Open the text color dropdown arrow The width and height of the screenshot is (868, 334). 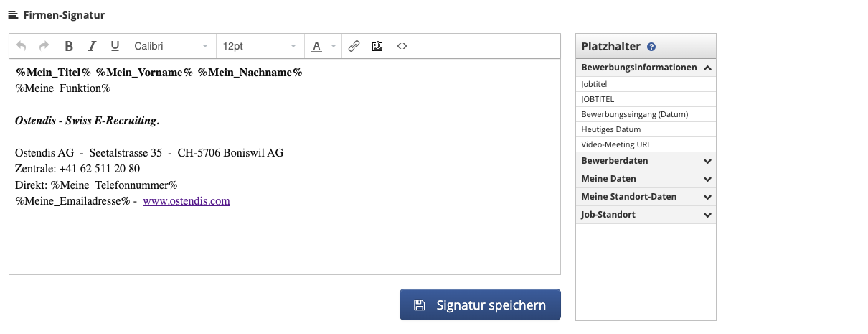(x=334, y=46)
